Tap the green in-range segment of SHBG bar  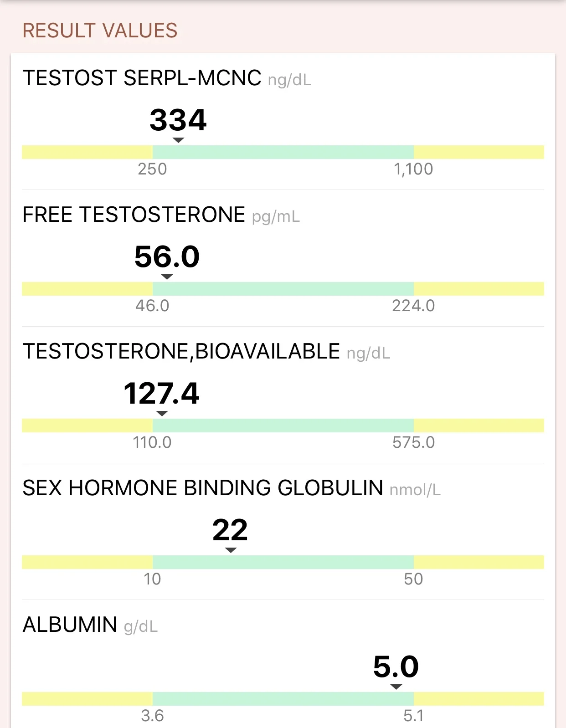tap(283, 562)
